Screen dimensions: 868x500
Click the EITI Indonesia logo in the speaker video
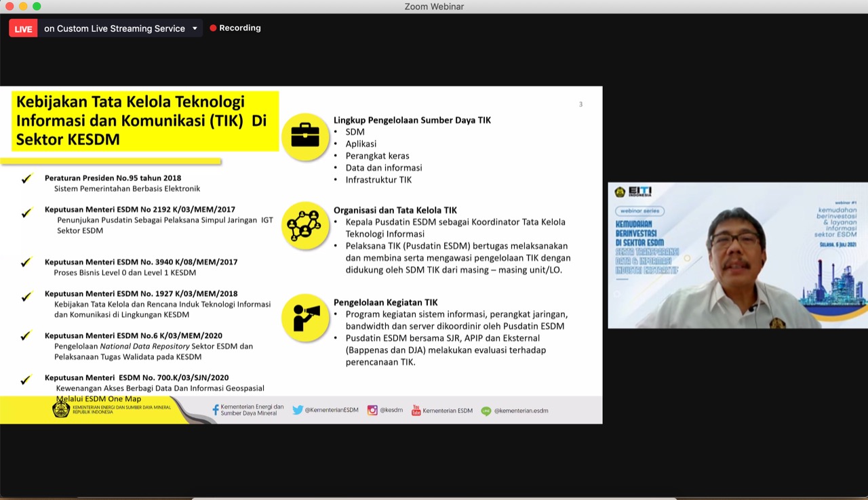(635, 192)
